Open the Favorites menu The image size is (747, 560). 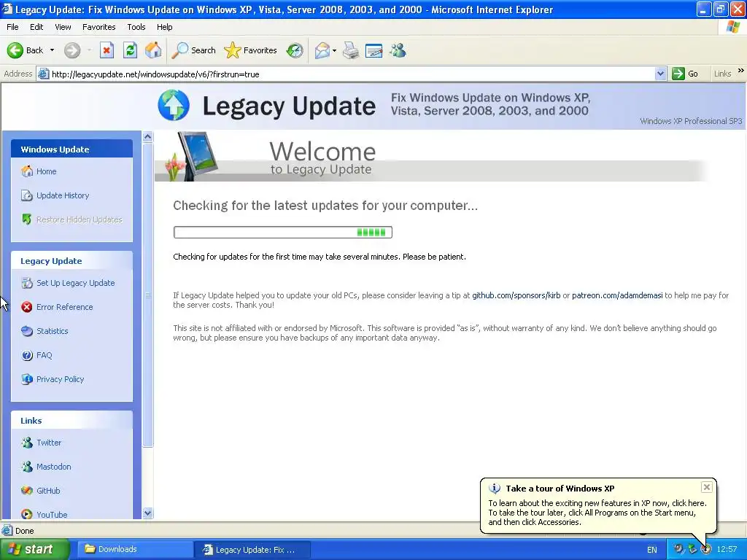tap(98, 27)
